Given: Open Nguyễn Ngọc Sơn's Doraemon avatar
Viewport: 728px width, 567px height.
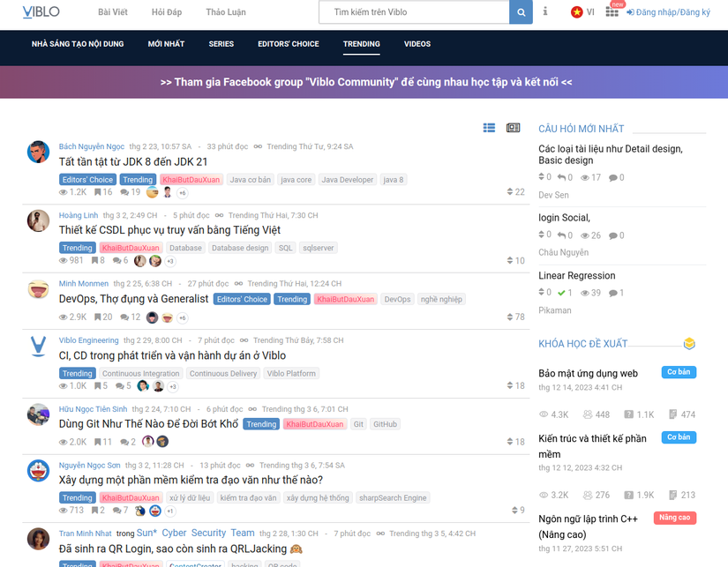Looking at the screenshot, I should click(x=38, y=471).
